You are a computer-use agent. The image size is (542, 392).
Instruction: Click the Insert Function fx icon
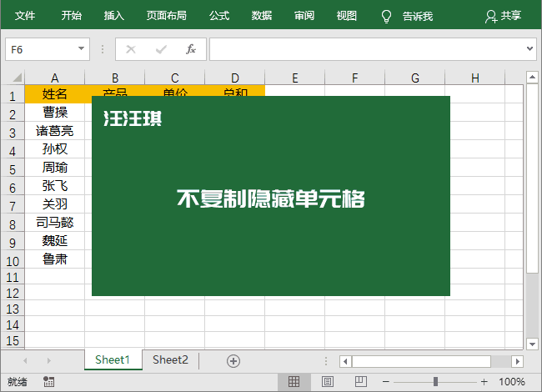(x=190, y=49)
